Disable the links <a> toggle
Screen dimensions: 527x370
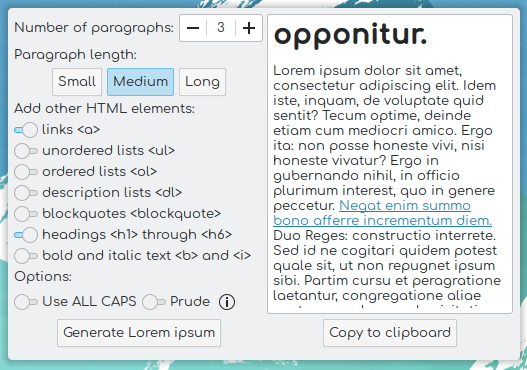coord(26,130)
